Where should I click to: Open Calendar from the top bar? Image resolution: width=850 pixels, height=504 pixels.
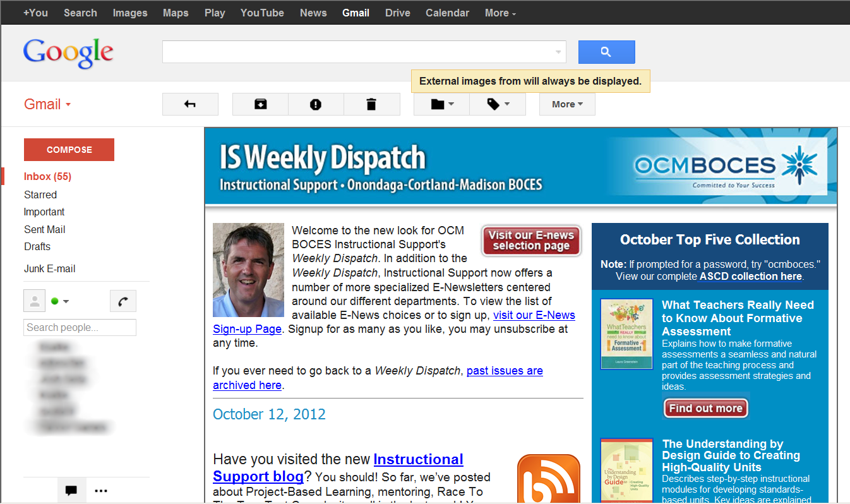[x=447, y=13]
